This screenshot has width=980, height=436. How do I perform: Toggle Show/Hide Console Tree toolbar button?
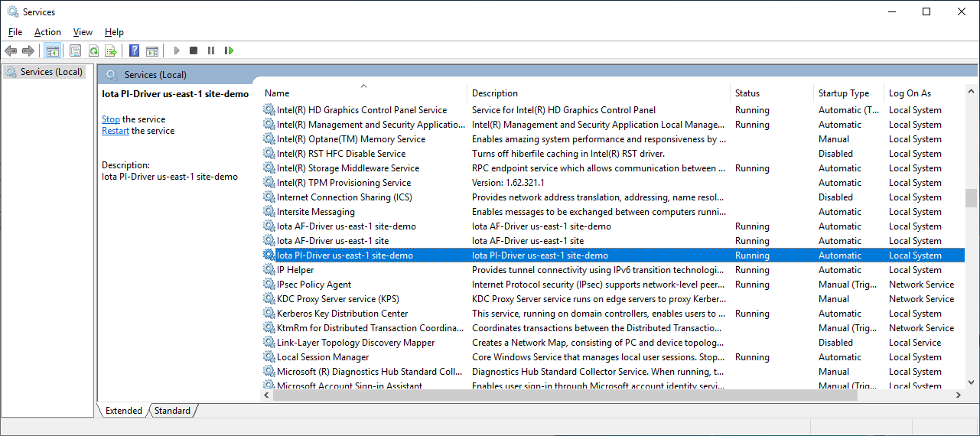point(53,50)
